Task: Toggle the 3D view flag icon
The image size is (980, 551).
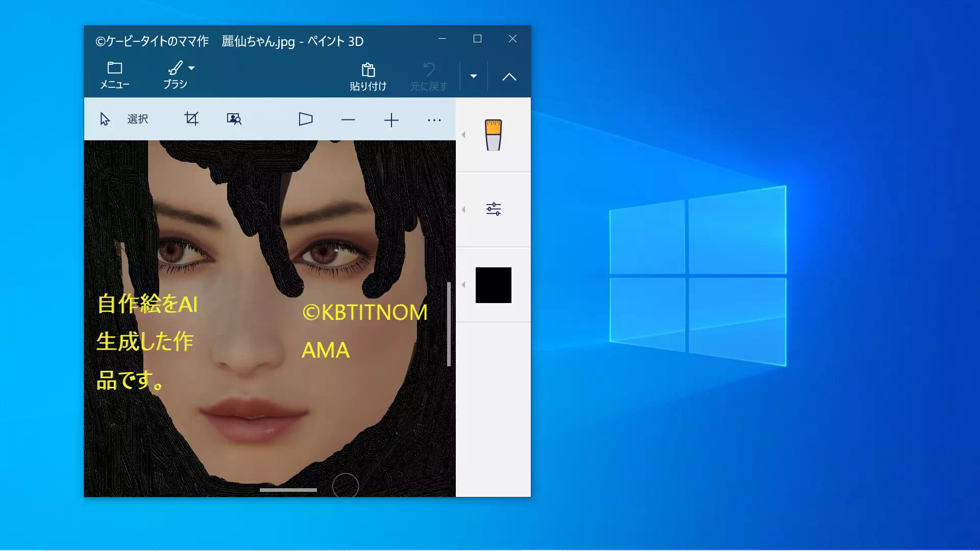Action: 305,119
